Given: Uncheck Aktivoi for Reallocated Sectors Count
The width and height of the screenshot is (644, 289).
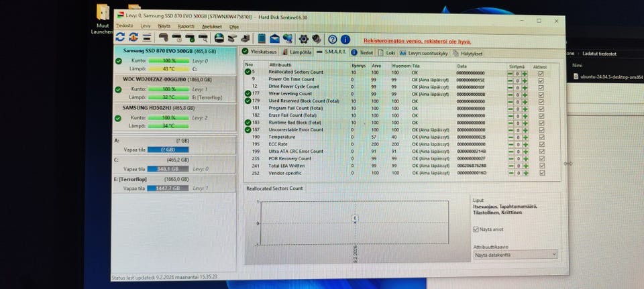Looking at the screenshot, I should click(x=541, y=74).
